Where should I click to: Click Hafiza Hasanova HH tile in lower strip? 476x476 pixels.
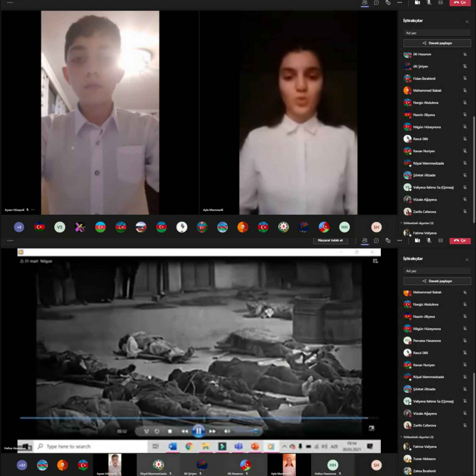(x=333, y=464)
